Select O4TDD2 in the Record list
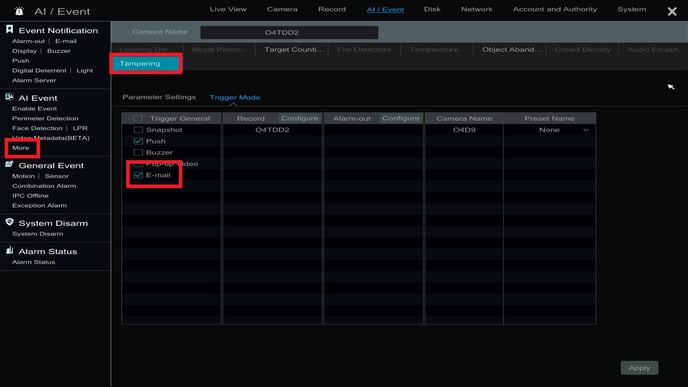This screenshot has height=387, width=688. [272, 130]
